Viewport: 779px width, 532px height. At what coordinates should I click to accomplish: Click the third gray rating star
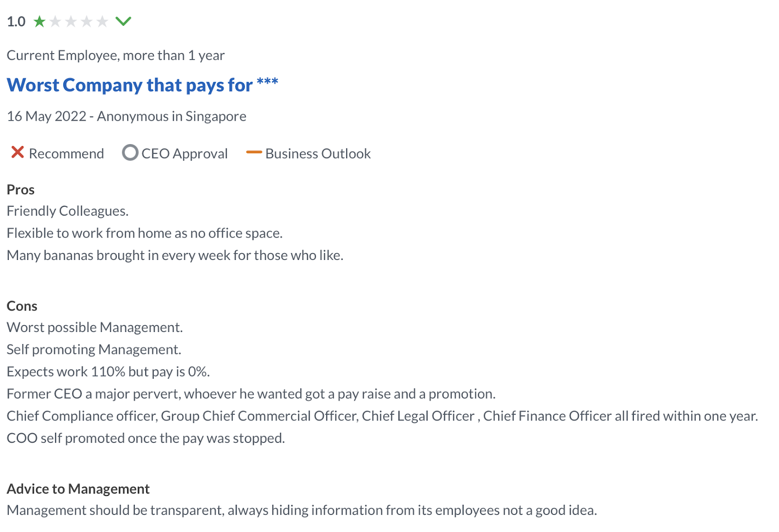[x=71, y=21]
